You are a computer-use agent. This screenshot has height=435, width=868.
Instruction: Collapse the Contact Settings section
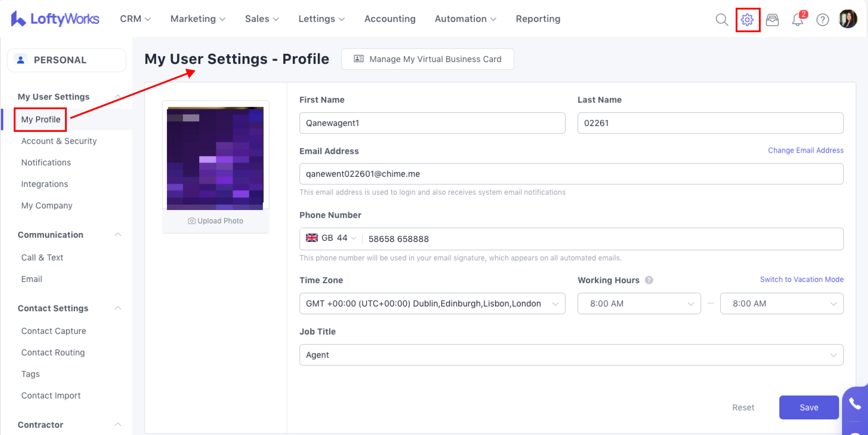[118, 308]
